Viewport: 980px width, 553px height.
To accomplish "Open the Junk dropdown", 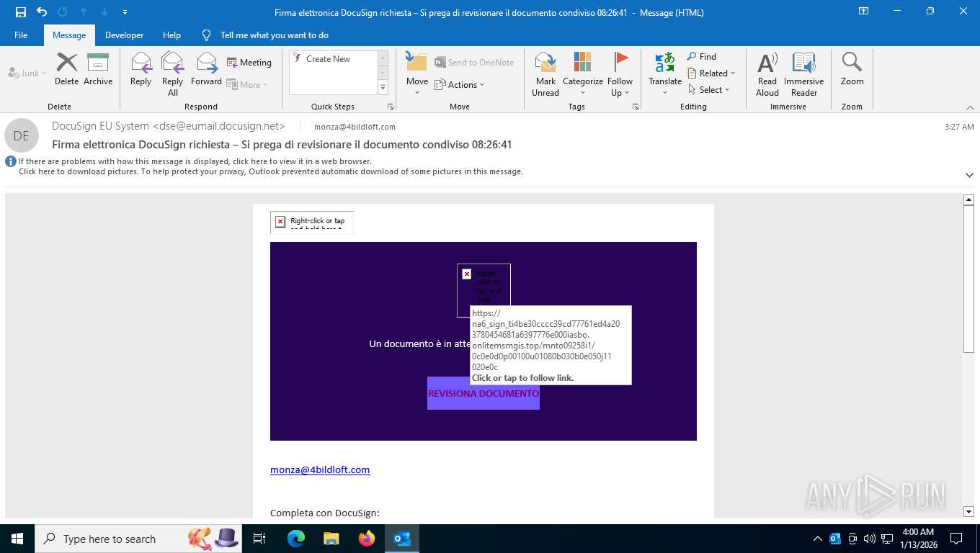I will tap(27, 73).
